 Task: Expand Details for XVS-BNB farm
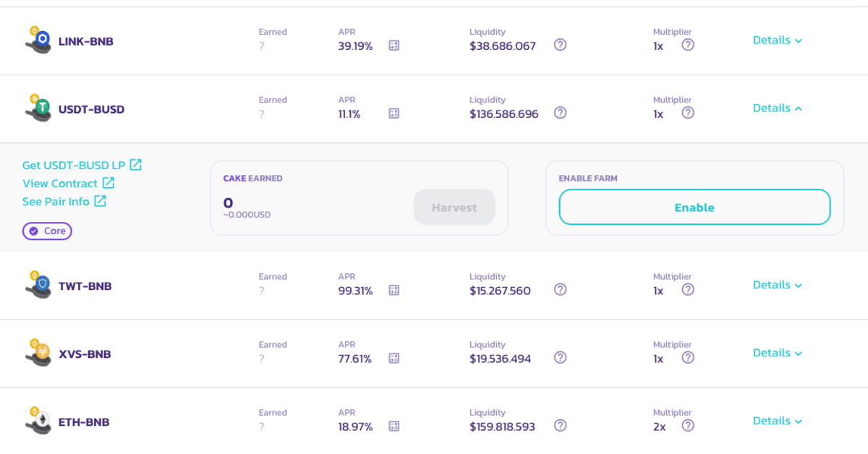778,353
